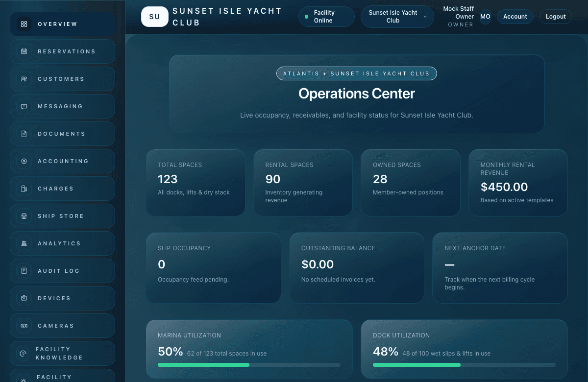This screenshot has height=382, width=588.
Task: Click the Messaging chat bubble icon
Action: click(x=24, y=106)
